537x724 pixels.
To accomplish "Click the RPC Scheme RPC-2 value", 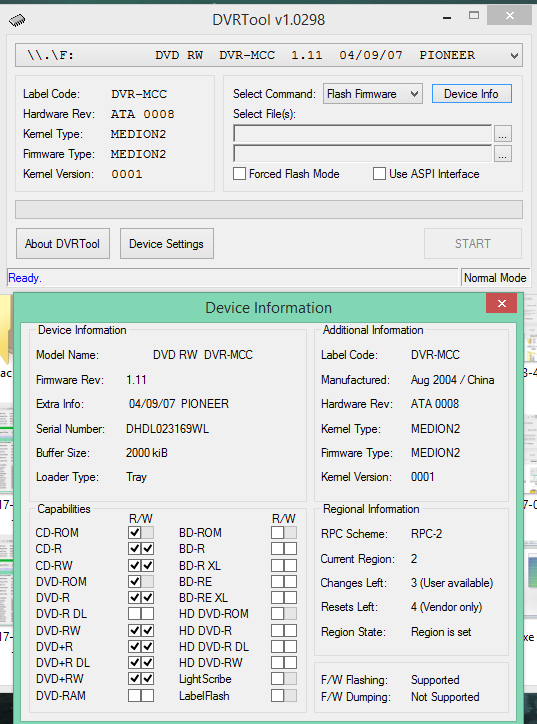I will pyautogui.click(x=426, y=534).
